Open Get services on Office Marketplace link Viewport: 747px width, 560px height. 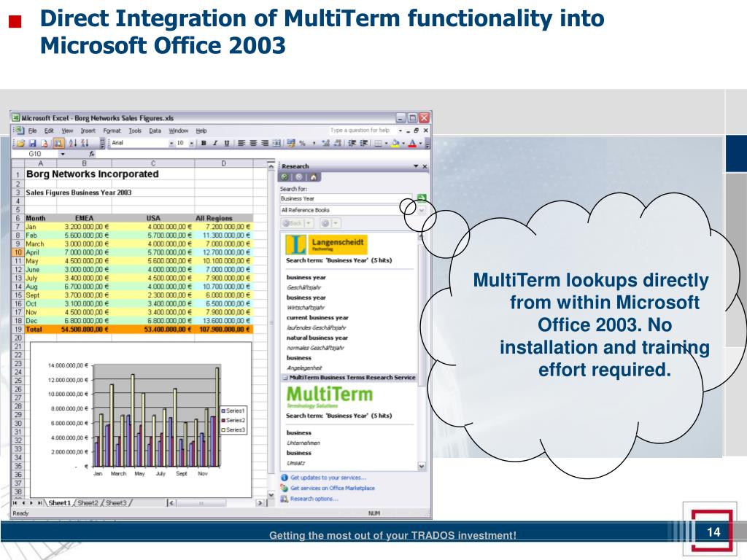coord(332,488)
